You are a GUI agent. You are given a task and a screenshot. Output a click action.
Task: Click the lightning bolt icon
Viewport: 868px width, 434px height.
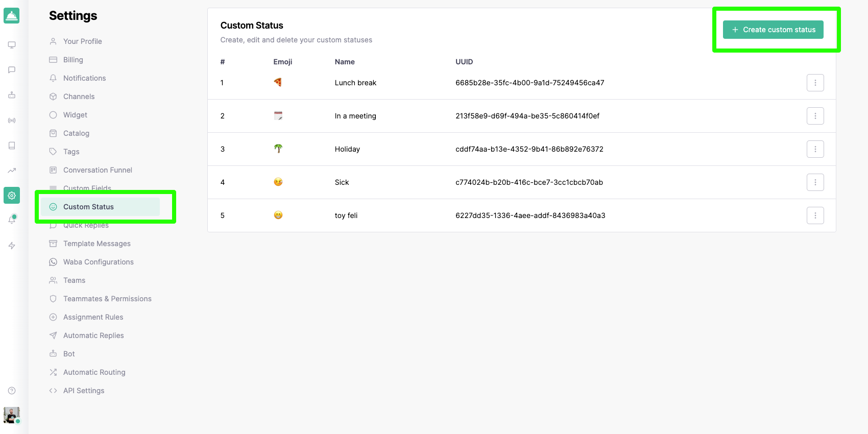coord(12,246)
